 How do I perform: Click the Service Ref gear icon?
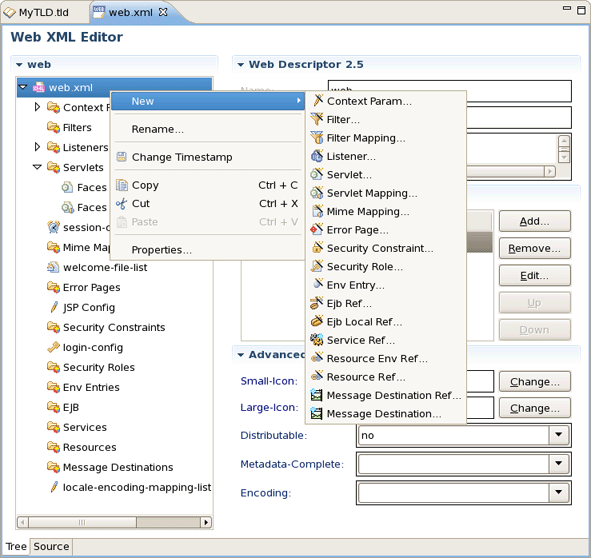[317, 339]
